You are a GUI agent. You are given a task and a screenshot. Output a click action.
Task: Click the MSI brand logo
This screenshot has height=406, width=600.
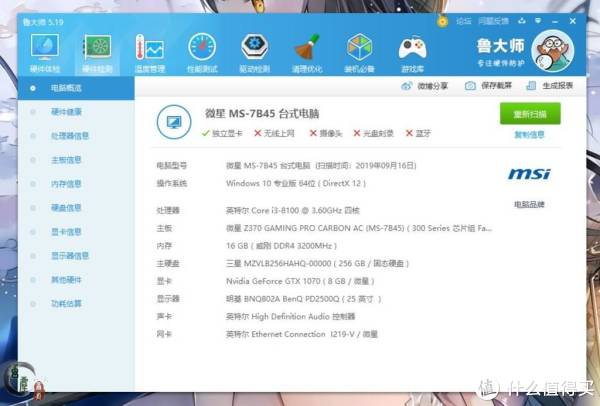[529, 174]
